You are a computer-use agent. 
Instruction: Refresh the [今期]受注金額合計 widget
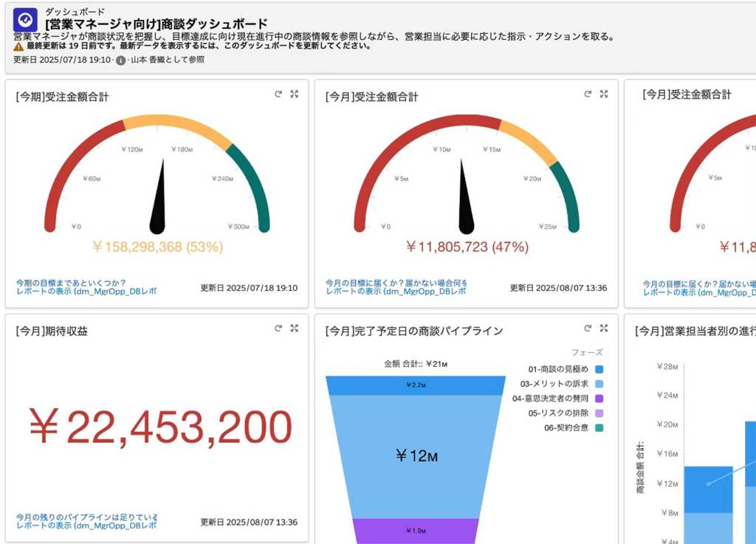(x=278, y=94)
